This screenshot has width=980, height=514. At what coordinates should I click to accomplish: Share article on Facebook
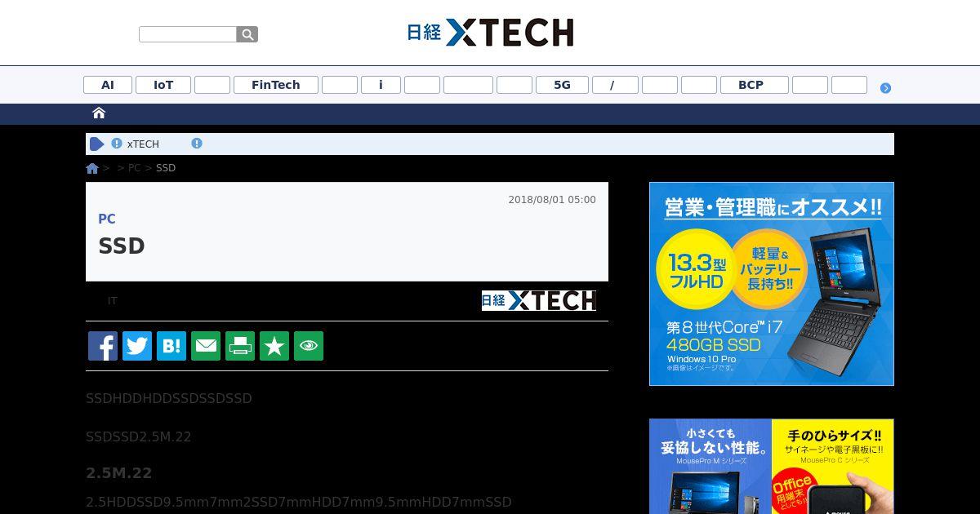tap(103, 346)
